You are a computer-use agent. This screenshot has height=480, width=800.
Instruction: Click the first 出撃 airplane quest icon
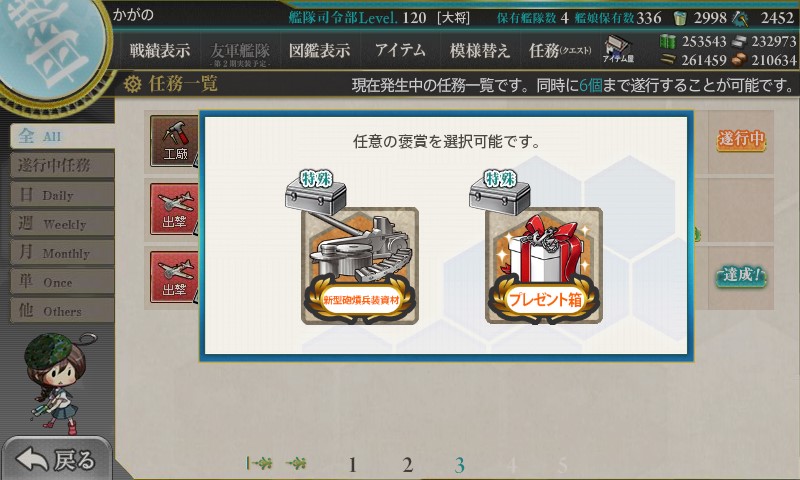point(174,209)
